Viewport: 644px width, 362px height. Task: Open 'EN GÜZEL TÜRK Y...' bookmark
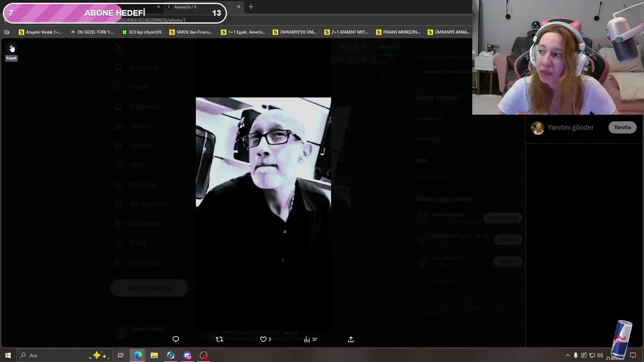tap(92, 32)
